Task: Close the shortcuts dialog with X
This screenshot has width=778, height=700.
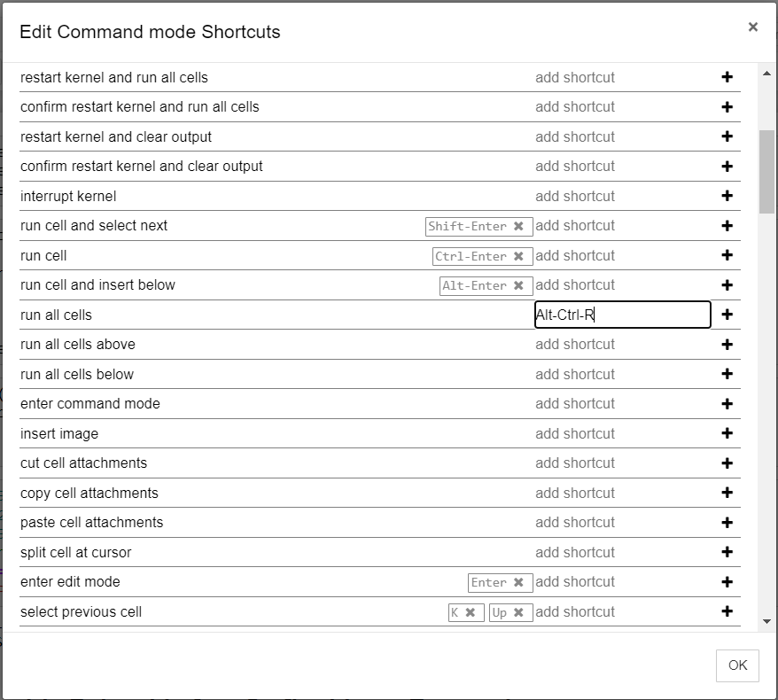Action: point(753,27)
